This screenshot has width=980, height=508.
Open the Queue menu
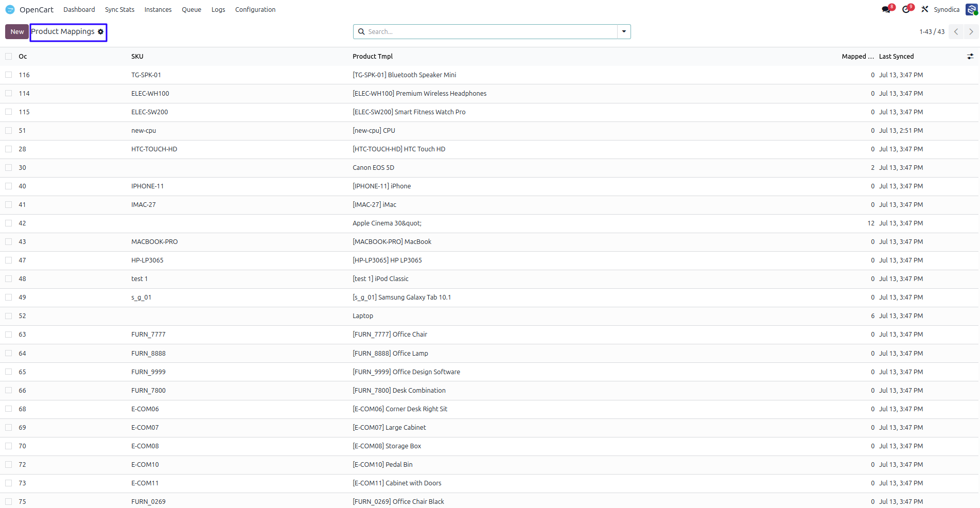click(191, 10)
